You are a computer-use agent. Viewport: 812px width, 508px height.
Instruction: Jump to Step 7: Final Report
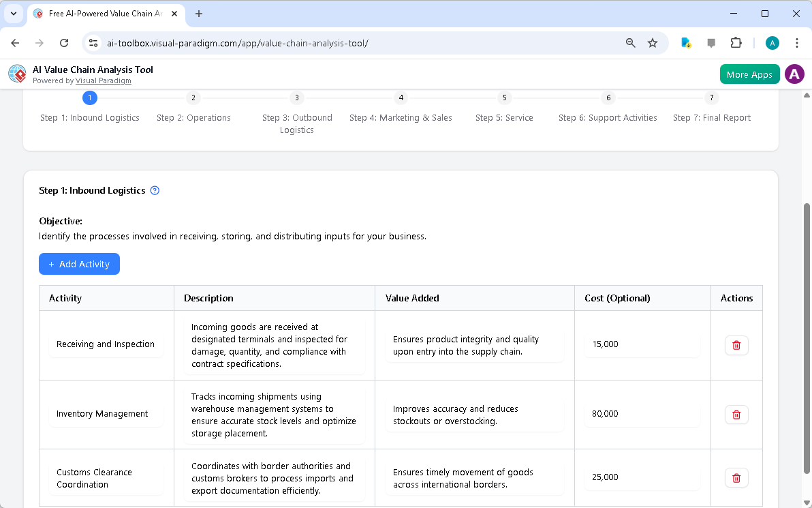click(x=711, y=117)
